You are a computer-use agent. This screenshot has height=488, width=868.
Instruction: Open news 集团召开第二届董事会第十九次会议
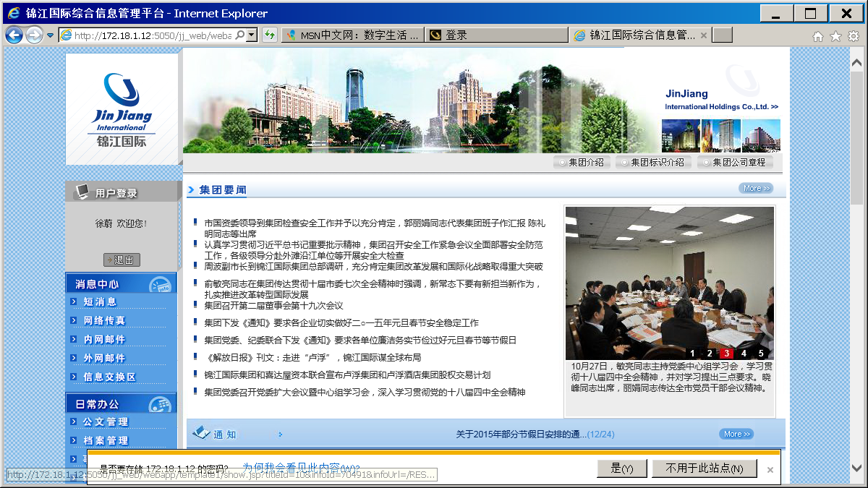tap(273, 306)
